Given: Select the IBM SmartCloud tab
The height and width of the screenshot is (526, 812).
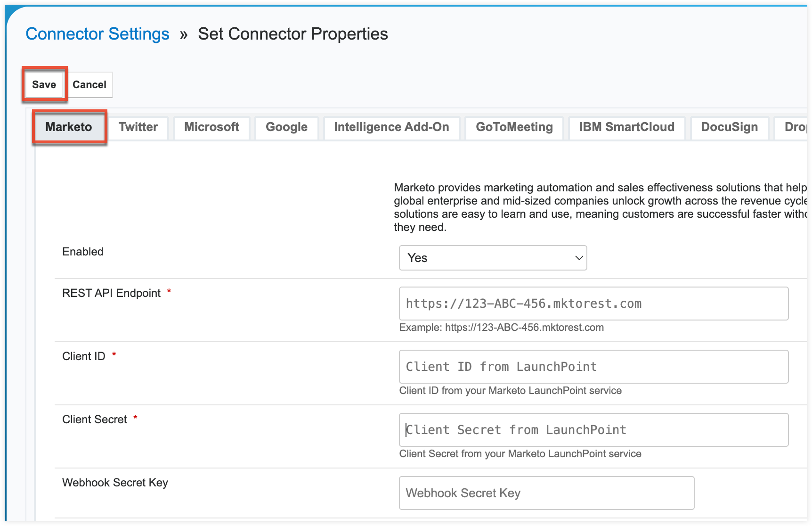Looking at the screenshot, I should pos(626,127).
